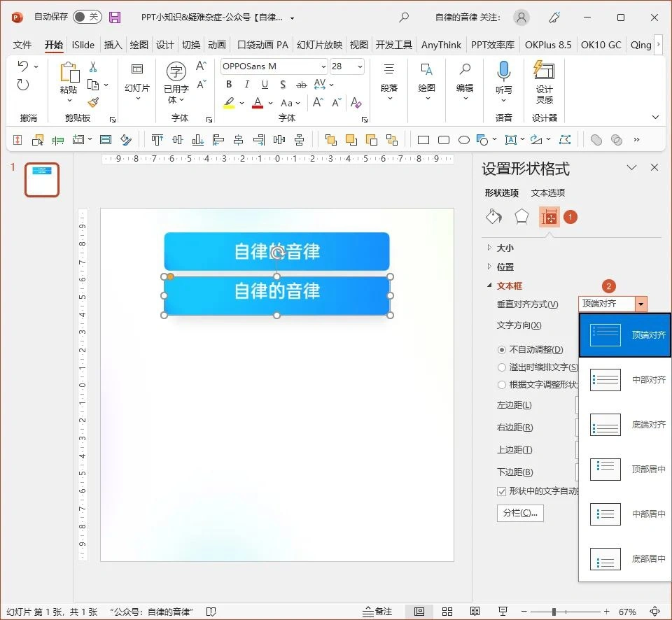Switch to the 插入 ribbon tab
This screenshot has width=672, height=620.
coord(113,44)
